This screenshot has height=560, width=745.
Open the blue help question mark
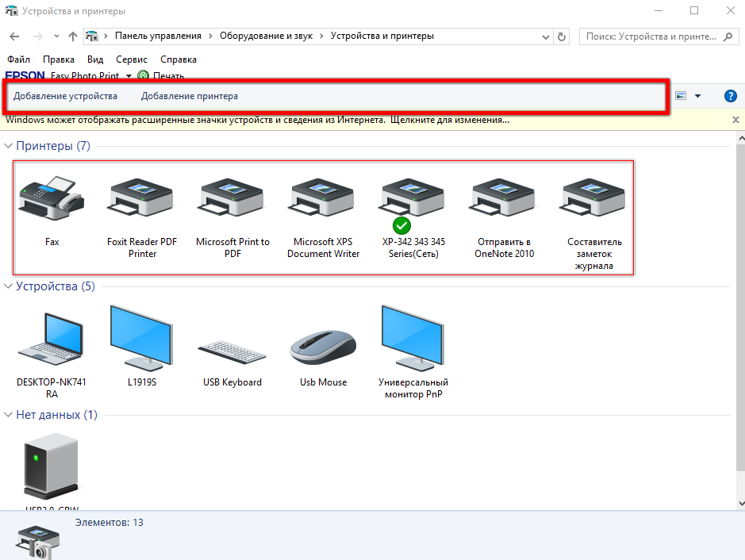tap(730, 96)
